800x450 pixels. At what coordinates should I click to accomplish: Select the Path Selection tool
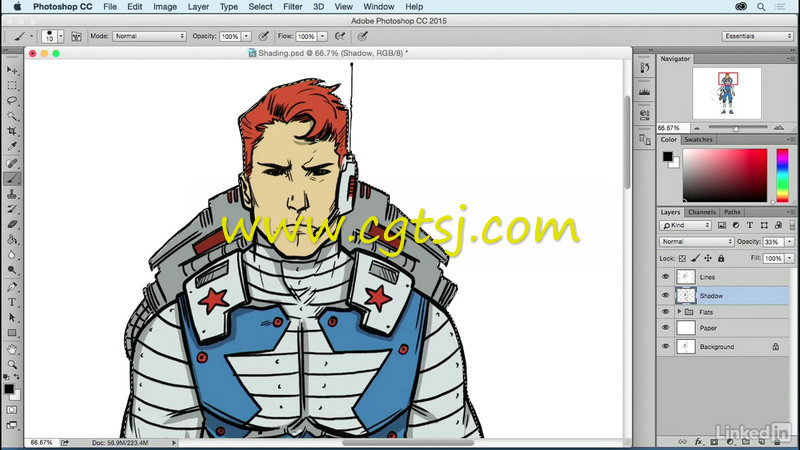12,318
